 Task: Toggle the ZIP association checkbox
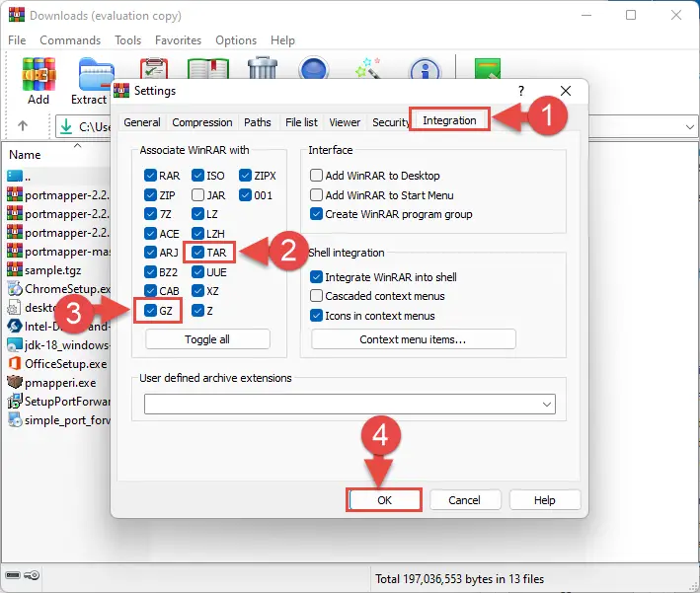pyautogui.click(x=150, y=195)
